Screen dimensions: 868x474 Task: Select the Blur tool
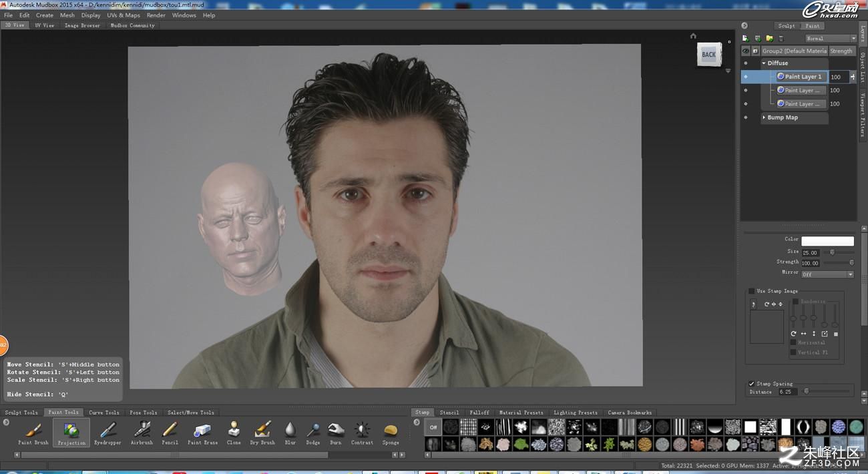[290, 433]
